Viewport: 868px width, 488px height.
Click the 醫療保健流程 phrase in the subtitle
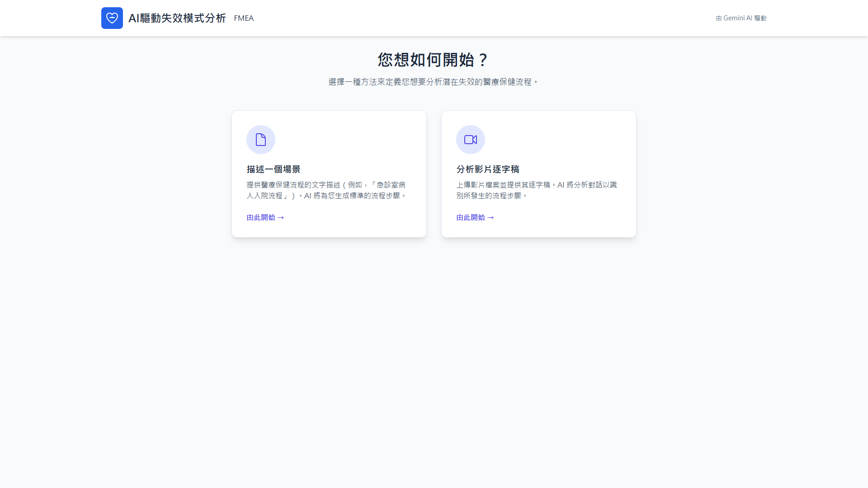[507, 82]
